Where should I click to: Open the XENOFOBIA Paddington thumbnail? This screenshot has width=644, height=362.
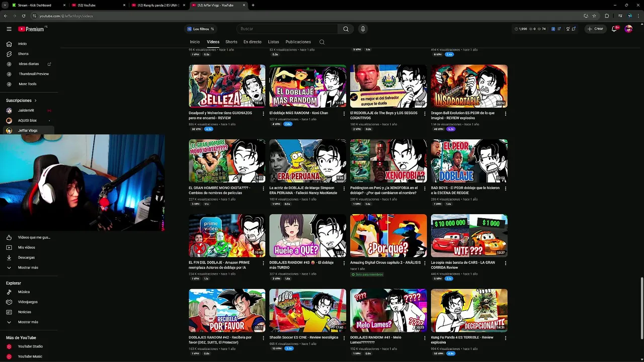coord(388,161)
